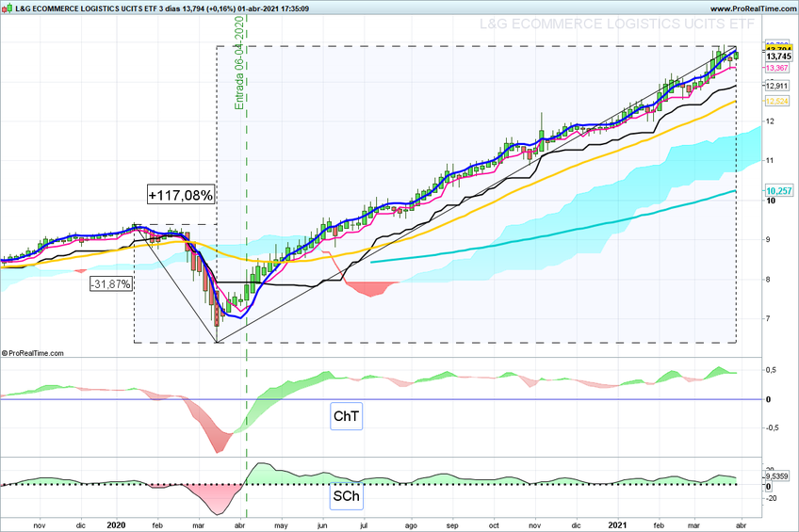
Task: Select the +117,08% gain label
Action: click(180, 195)
